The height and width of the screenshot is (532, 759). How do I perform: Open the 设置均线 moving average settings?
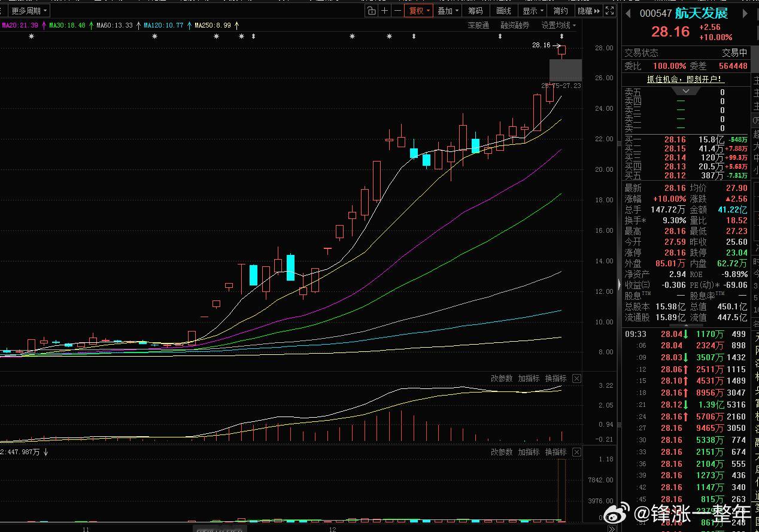[x=559, y=25]
